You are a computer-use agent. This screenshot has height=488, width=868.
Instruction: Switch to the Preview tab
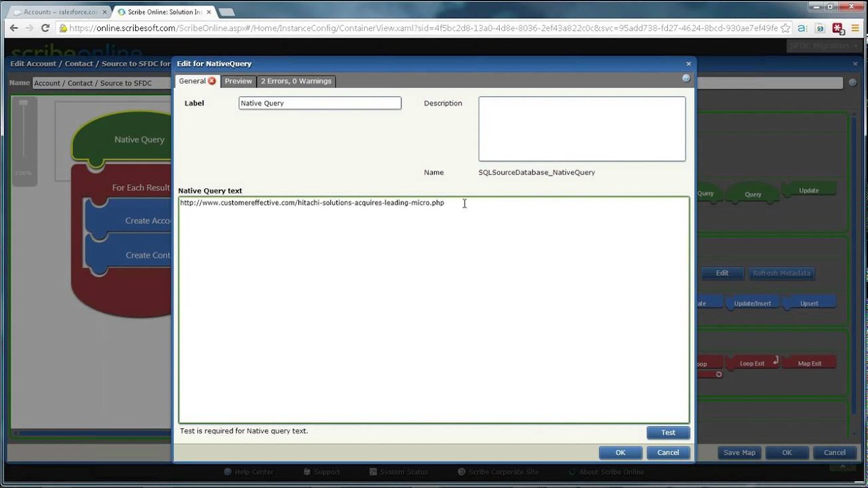238,81
